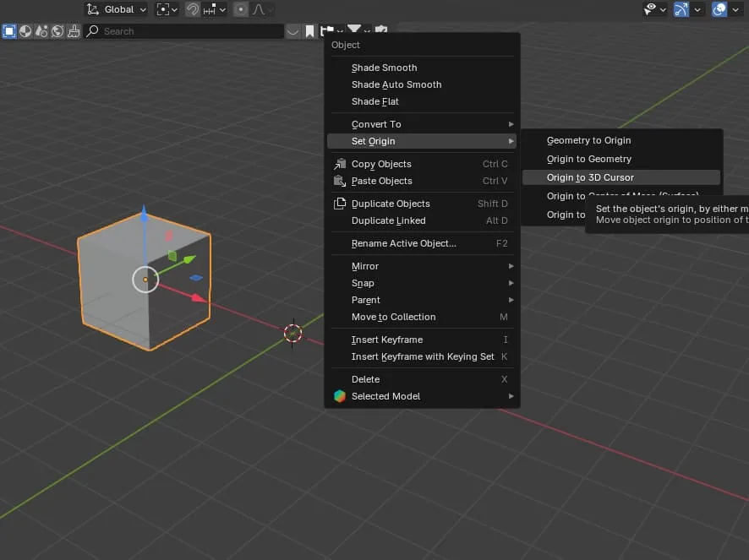Open the gizmo options dropdown arrow
The image size is (749, 560).
(x=697, y=9)
